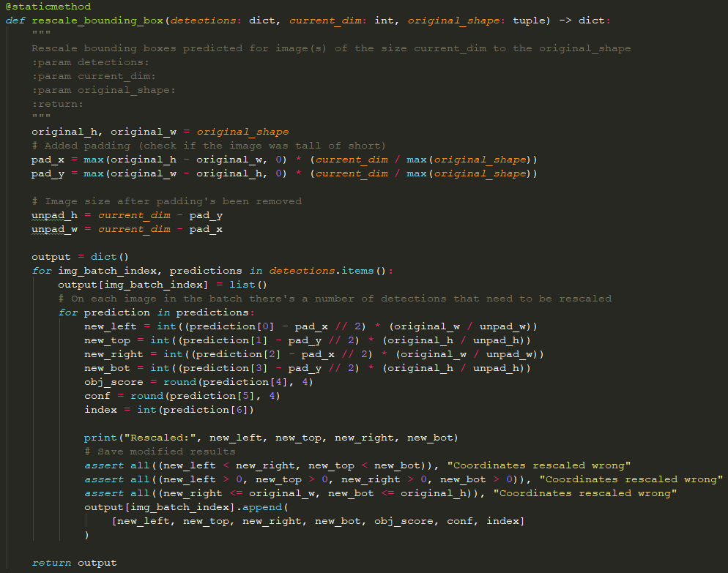Click the '# Save modified results' comment
Screen dimensions: 728x573
160,452
